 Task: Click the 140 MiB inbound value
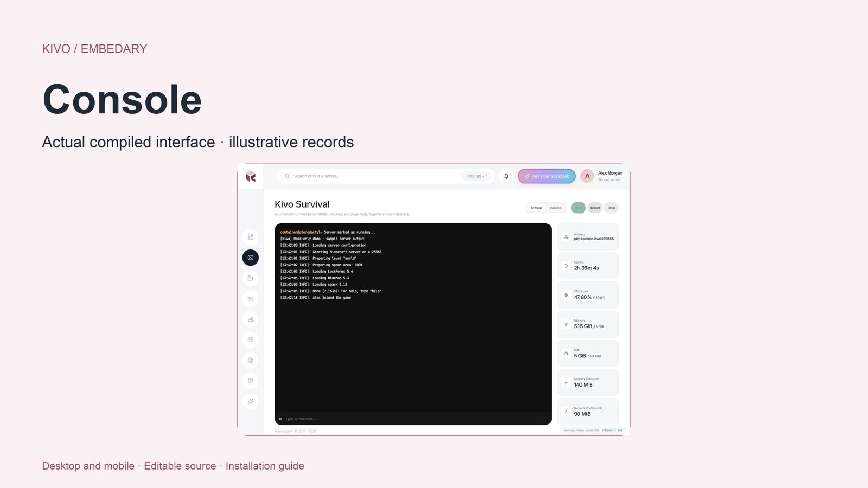tap(583, 385)
